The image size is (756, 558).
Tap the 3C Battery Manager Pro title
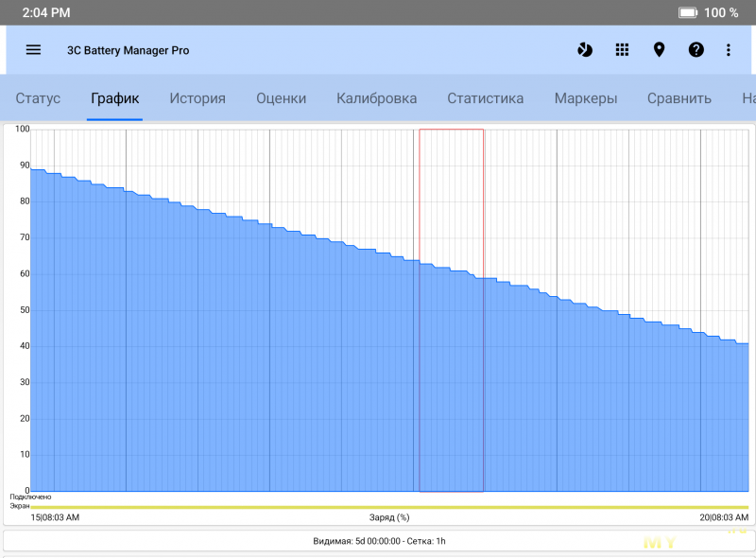coord(128,50)
